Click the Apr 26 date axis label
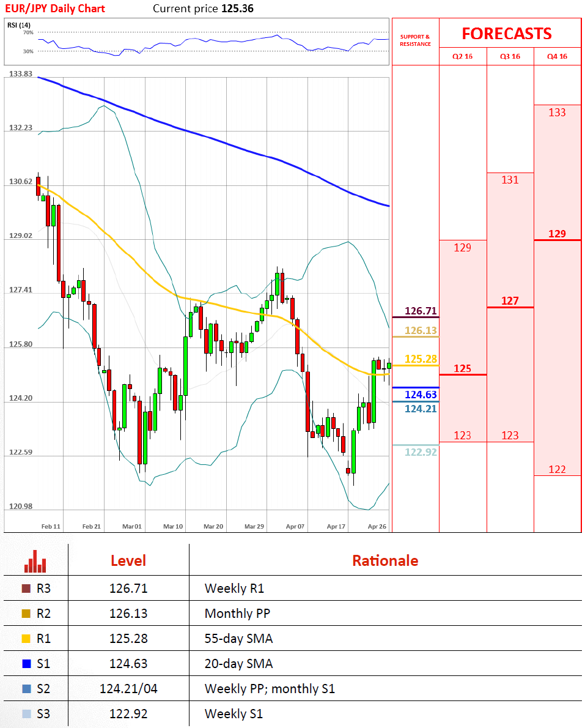This screenshot has height=728, width=585. (377, 526)
